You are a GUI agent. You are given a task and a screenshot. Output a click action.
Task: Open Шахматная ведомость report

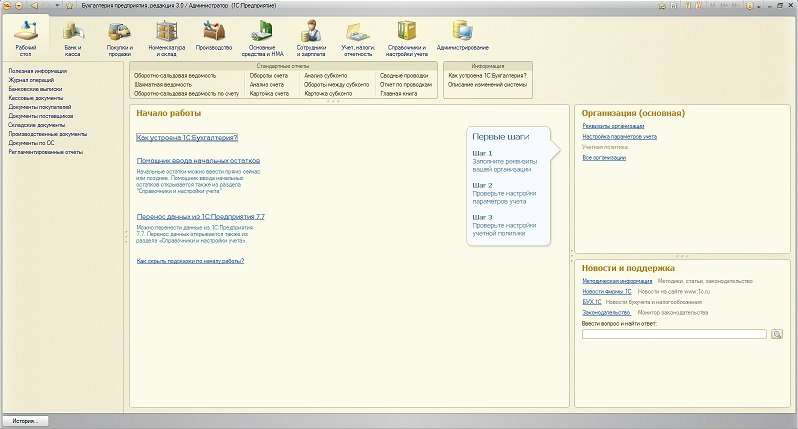coord(163,84)
